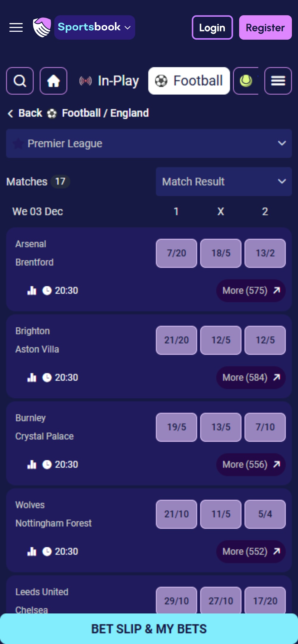Screen dimensions: 298x644
Task: Select the Football tab
Action: coord(189,80)
